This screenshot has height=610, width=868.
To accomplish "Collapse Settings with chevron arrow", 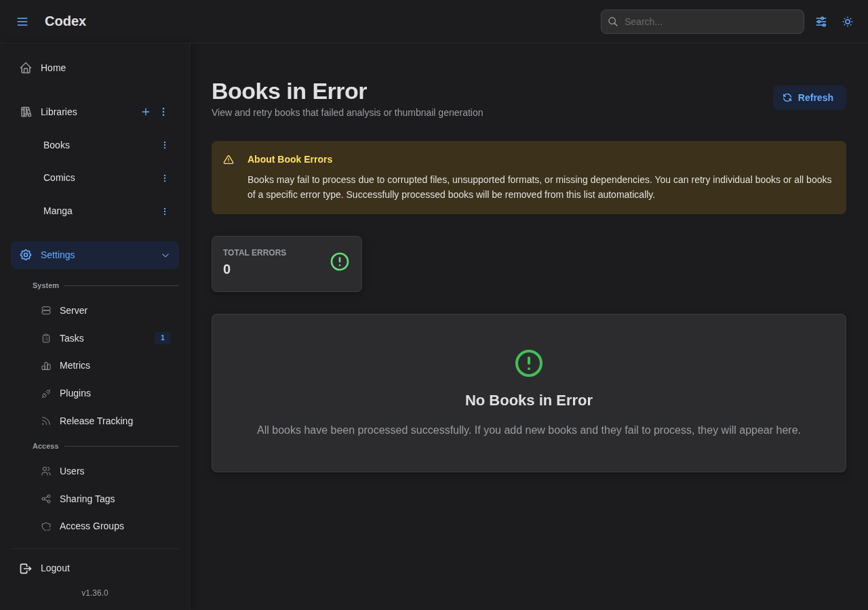I will click(x=165, y=256).
